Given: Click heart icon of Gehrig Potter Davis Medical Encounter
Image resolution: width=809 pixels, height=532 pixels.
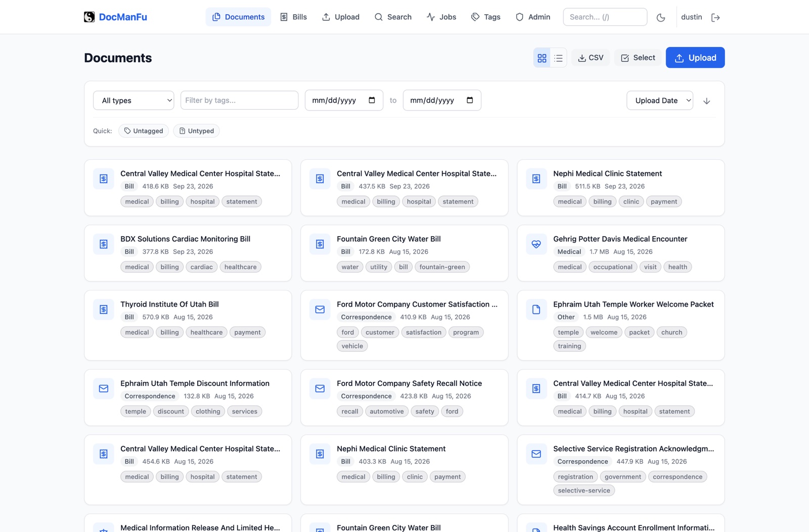Looking at the screenshot, I should point(536,244).
